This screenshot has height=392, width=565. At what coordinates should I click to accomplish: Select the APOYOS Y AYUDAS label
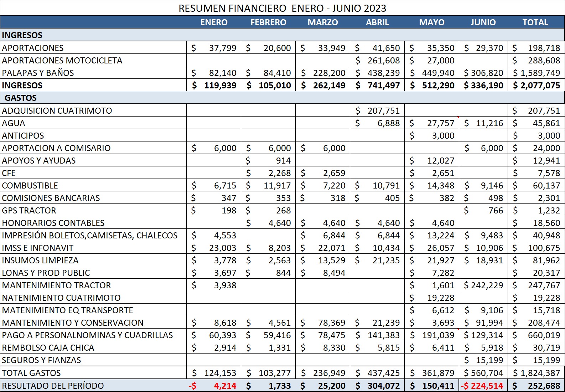pyautogui.click(x=39, y=160)
